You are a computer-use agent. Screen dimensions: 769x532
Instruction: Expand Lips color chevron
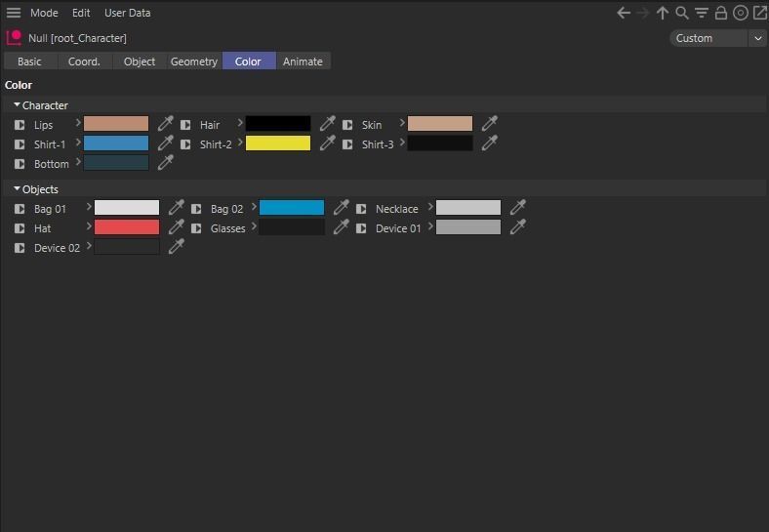point(78,123)
